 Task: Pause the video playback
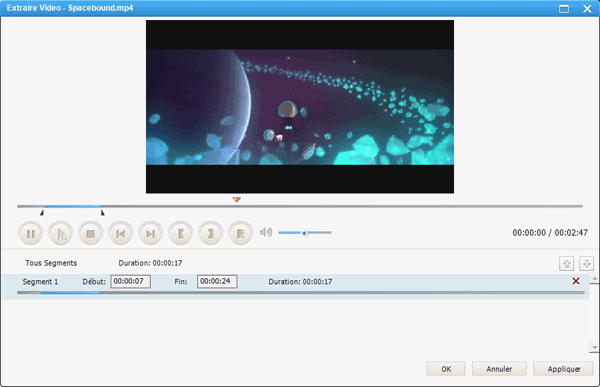[x=31, y=234]
